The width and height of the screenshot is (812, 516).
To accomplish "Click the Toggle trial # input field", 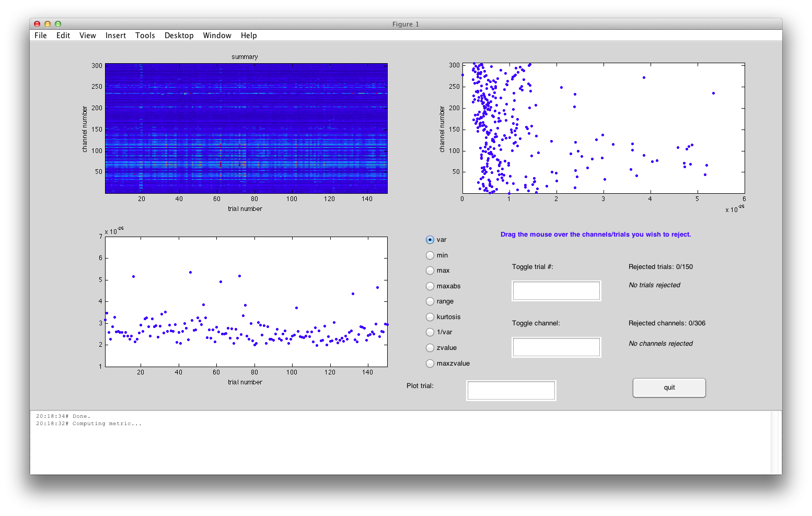I will [x=556, y=291].
